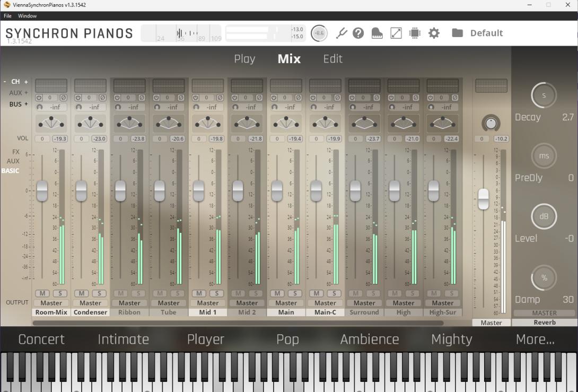Click the Main channel volume value field
Screen dimensions: 578x392
(x=294, y=139)
